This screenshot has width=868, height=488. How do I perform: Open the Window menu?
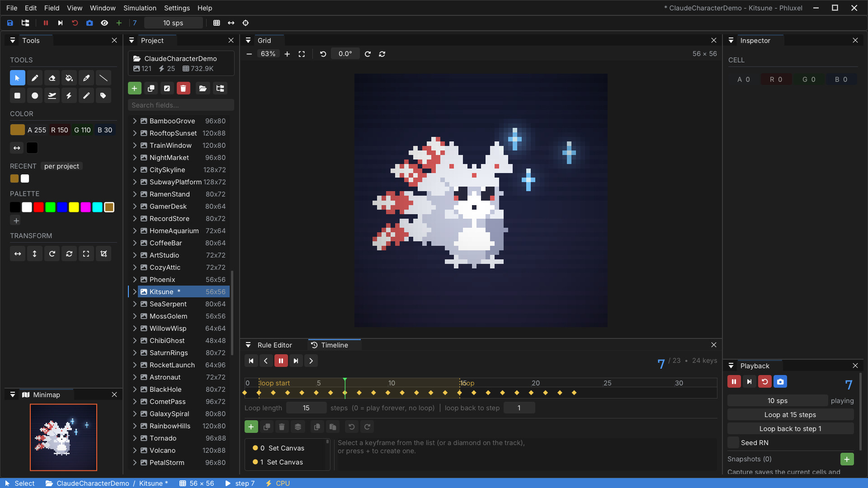pyautogui.click(x=103, y=8)
